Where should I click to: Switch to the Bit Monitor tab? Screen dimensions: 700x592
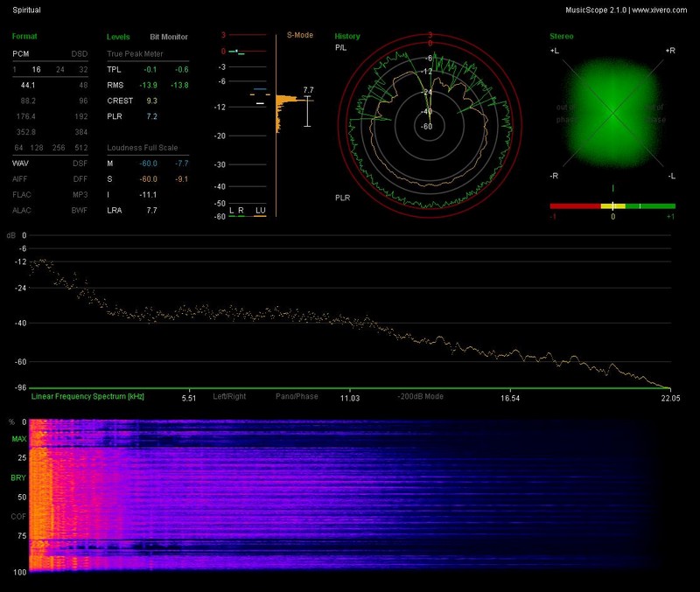point(169,37)
